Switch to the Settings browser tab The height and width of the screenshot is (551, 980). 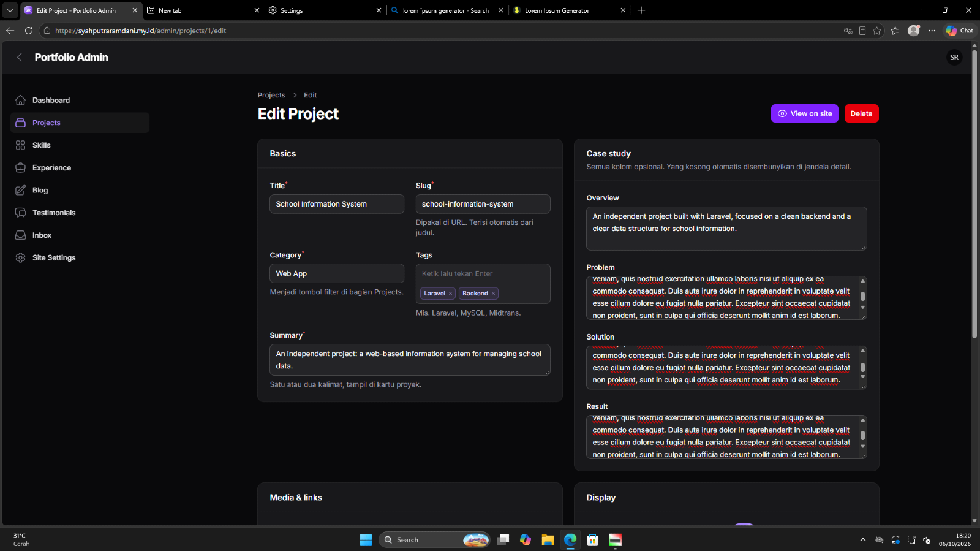325,10
